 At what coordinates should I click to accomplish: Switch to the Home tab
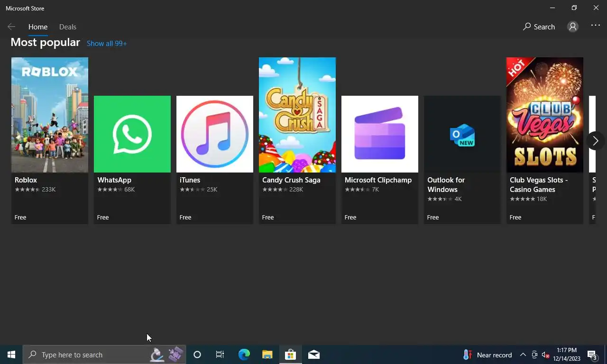click(x=38, y=27)
